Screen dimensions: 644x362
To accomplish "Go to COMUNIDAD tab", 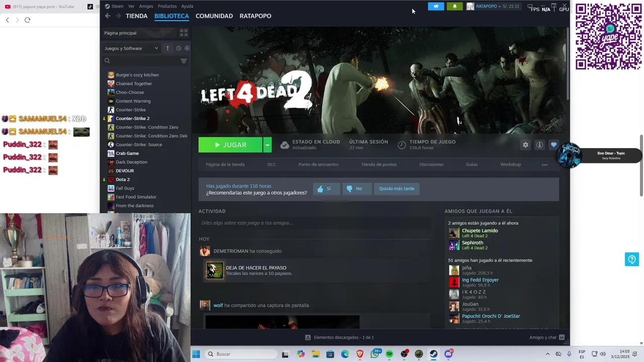I will click(x=214, y=16).
